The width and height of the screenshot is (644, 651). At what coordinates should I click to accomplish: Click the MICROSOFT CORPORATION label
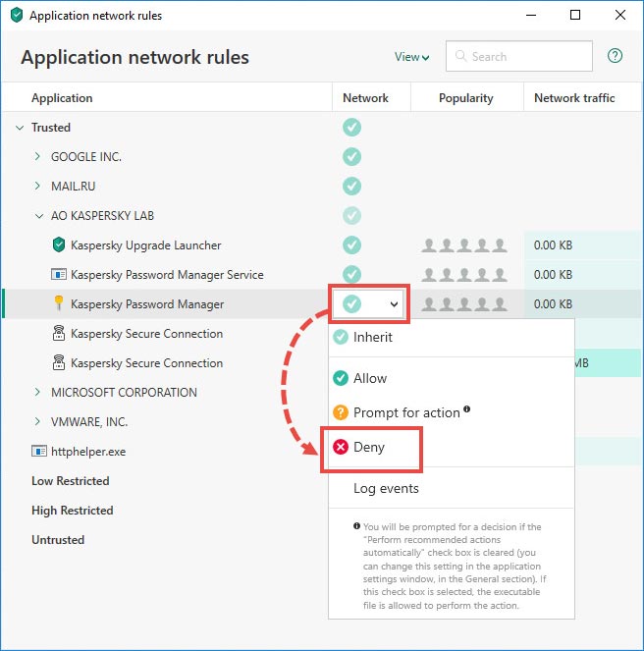coord(124,393)
